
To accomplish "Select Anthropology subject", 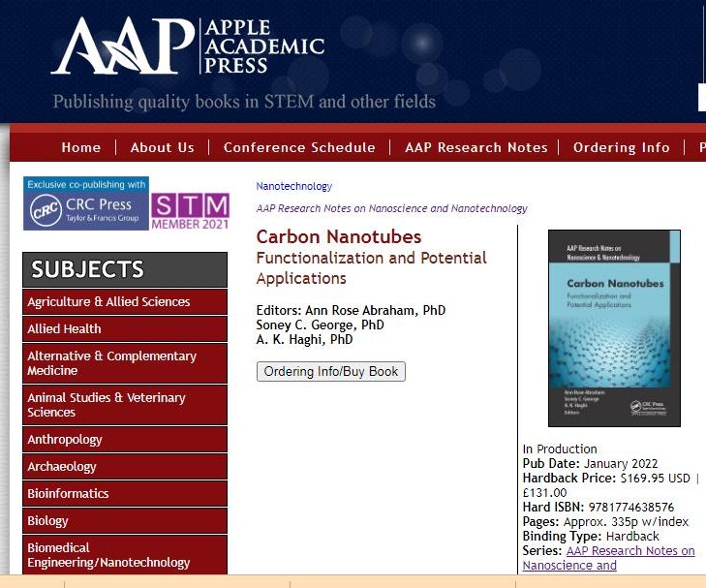I will 125,440.
